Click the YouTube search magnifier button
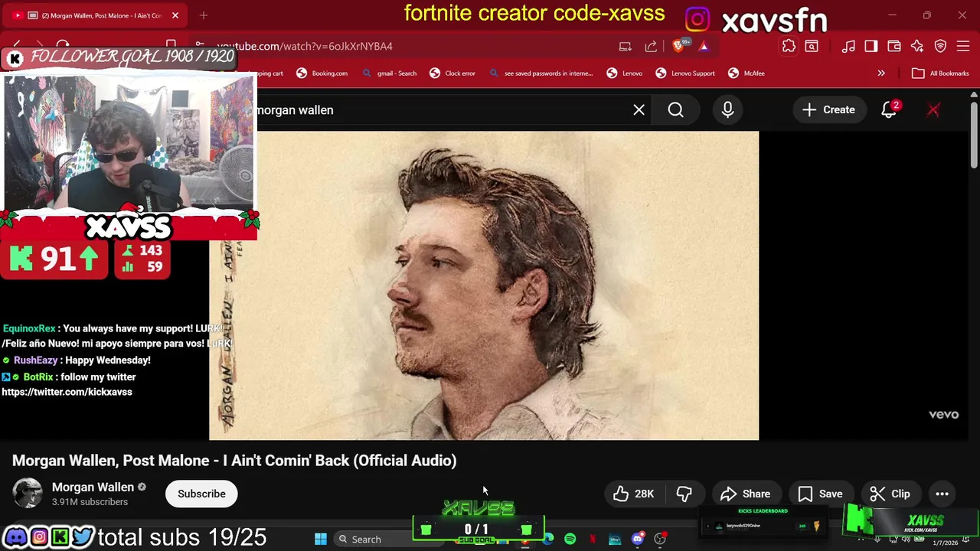The image size is (980, 551). tap(675, 109)
